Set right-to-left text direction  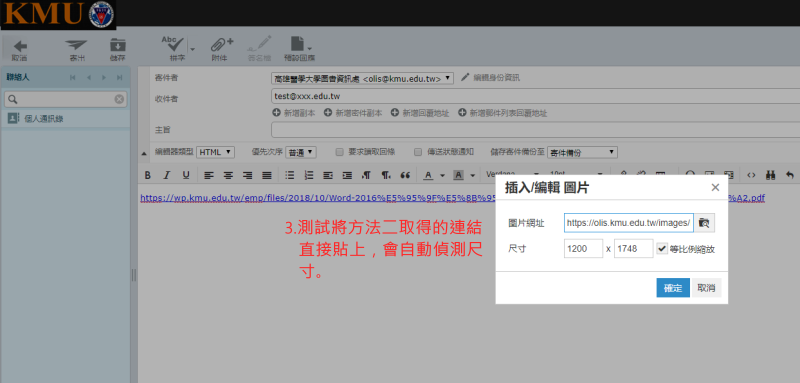coord(386,175)
